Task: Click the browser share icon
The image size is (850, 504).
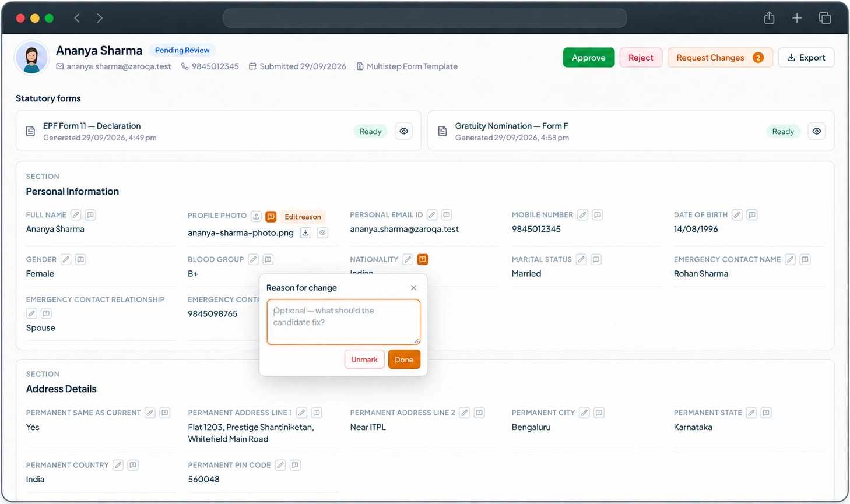Action: coord(770,18)
